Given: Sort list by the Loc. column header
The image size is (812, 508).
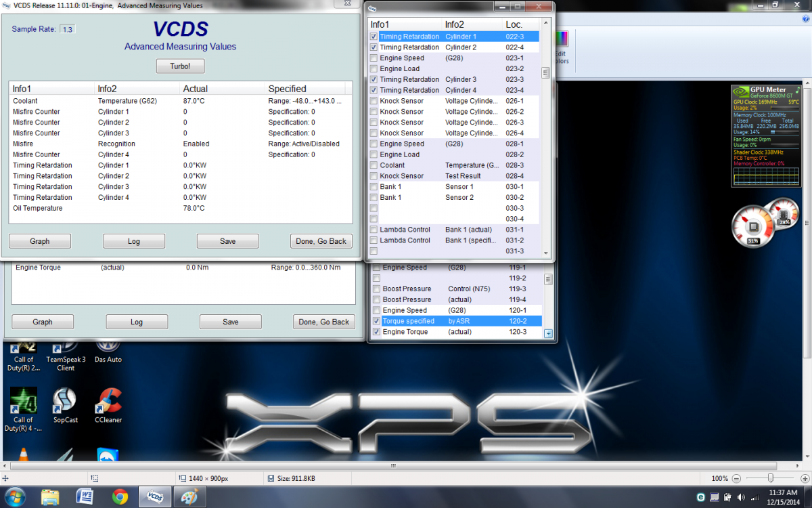Looking at the screenshot, I should pyautogui.click(x=514, y=25).
